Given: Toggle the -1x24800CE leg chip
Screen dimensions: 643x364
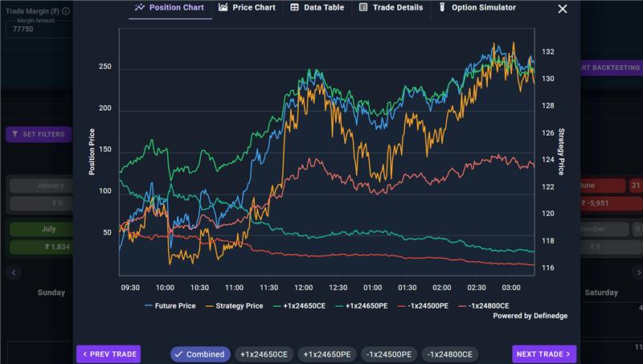Looking at the screenshot, I should (x=450, y=354).
